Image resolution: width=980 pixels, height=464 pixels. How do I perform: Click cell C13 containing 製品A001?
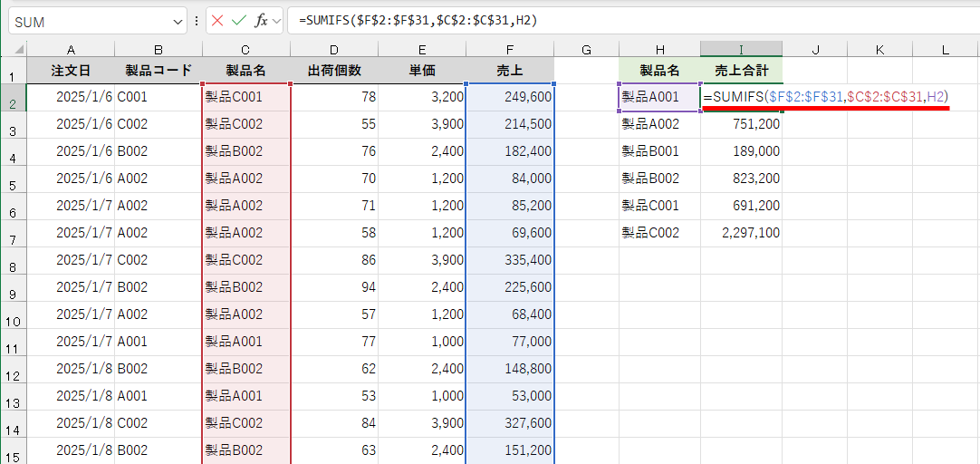point(246,396)
